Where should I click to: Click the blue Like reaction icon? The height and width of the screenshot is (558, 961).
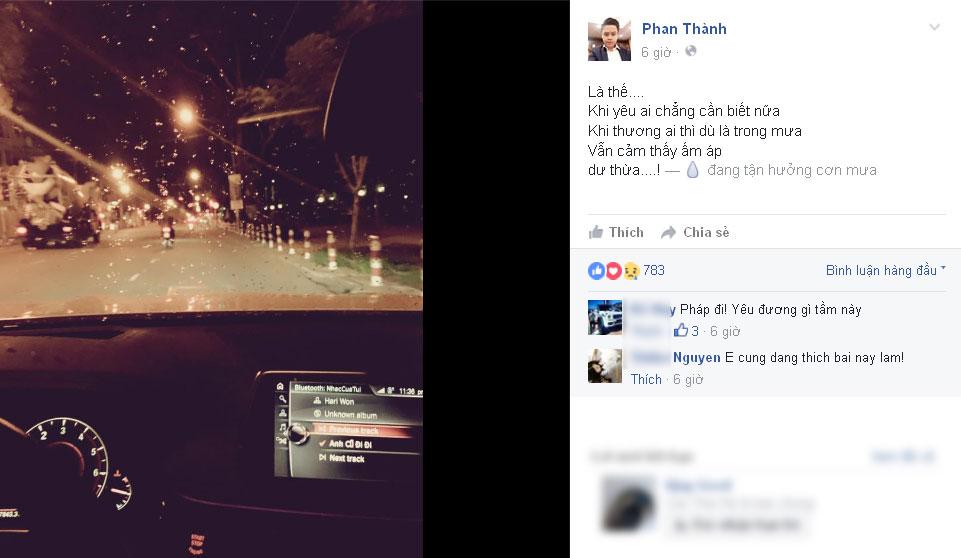pos(596,270)
